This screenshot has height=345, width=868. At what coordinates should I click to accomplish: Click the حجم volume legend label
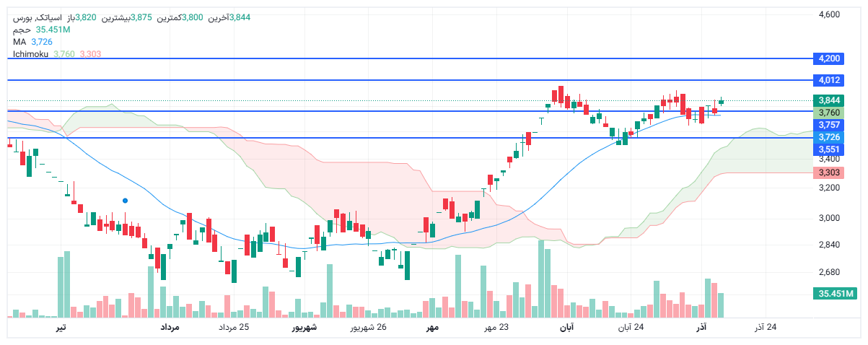(22, 30)
